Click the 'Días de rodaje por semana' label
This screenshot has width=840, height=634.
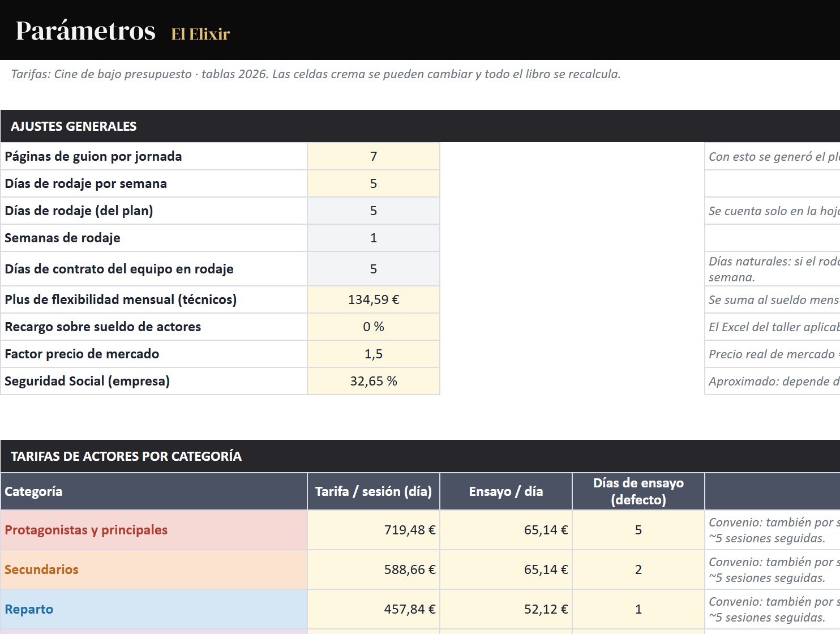(154, 183)
